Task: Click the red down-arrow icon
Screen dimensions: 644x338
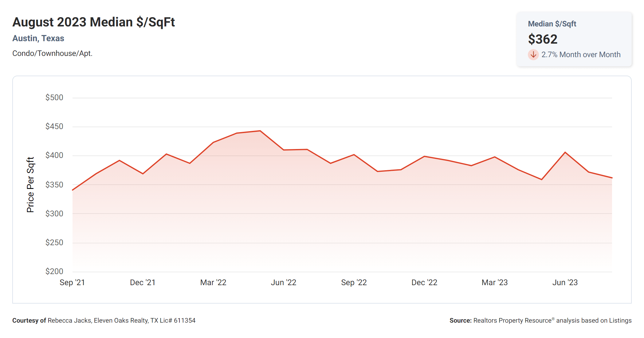Action: (x=533, y=55)
